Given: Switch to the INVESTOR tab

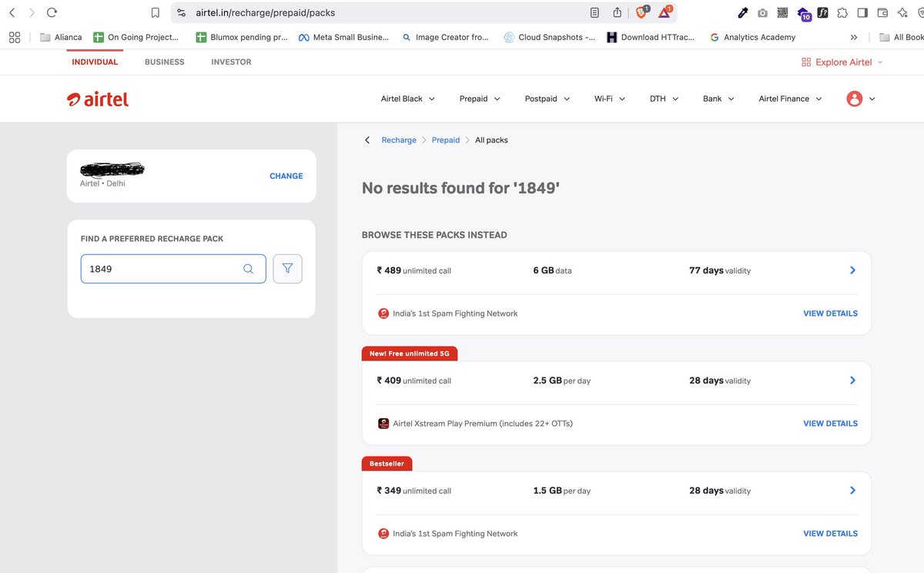Looking at the screenshot, I should coord(231,62).
